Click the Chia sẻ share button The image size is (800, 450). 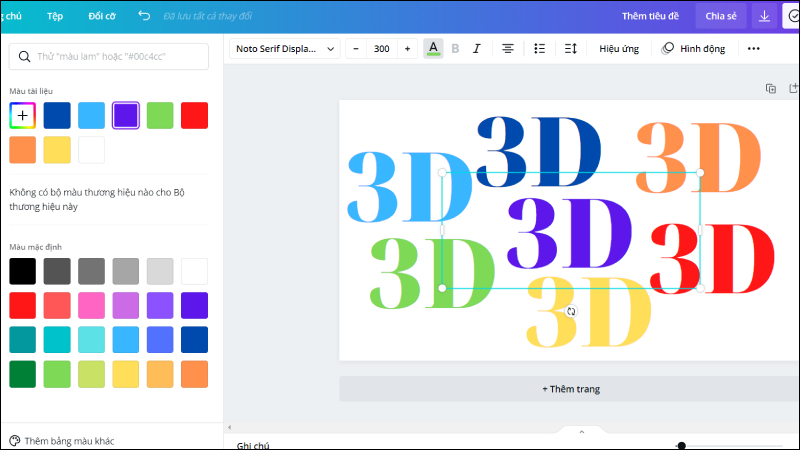(721, 16)
